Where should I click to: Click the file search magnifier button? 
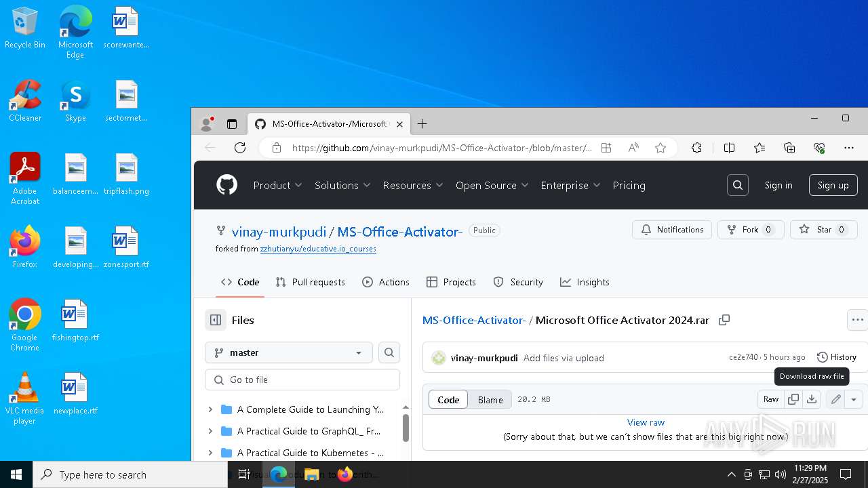pos(389,352)
